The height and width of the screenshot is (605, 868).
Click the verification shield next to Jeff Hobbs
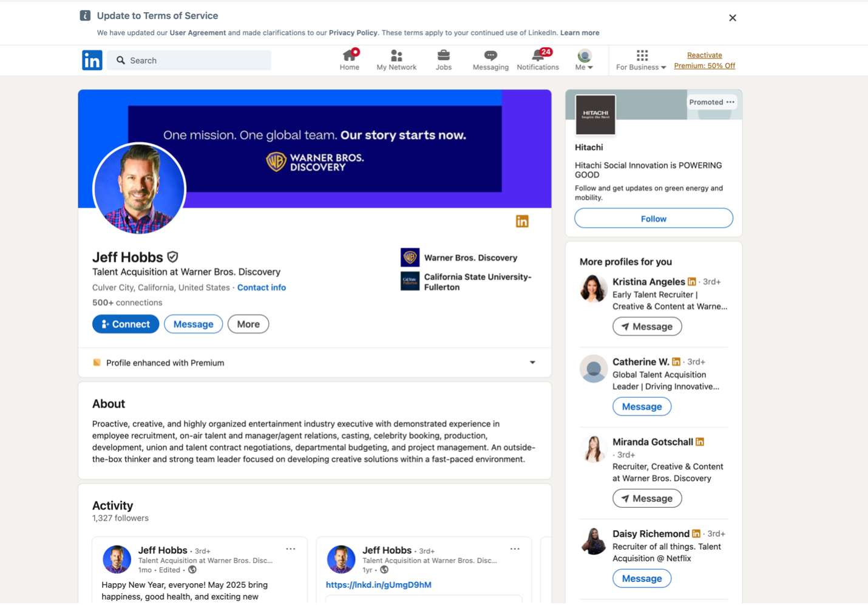tap(172, 257)
